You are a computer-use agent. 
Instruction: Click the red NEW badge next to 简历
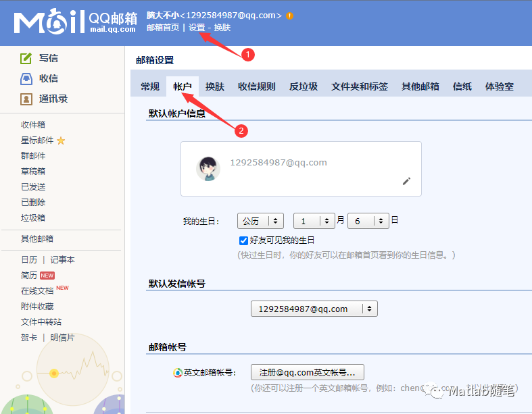click(x=47, y=276)
